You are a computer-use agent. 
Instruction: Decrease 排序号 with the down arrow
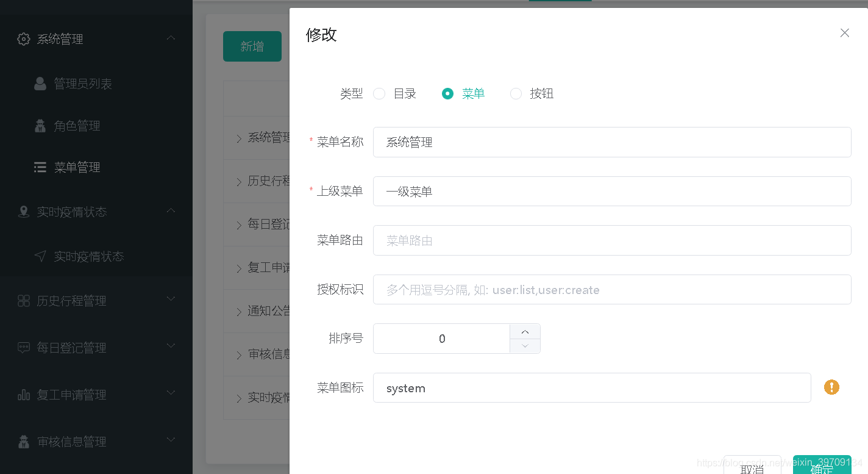coord(525,346)
